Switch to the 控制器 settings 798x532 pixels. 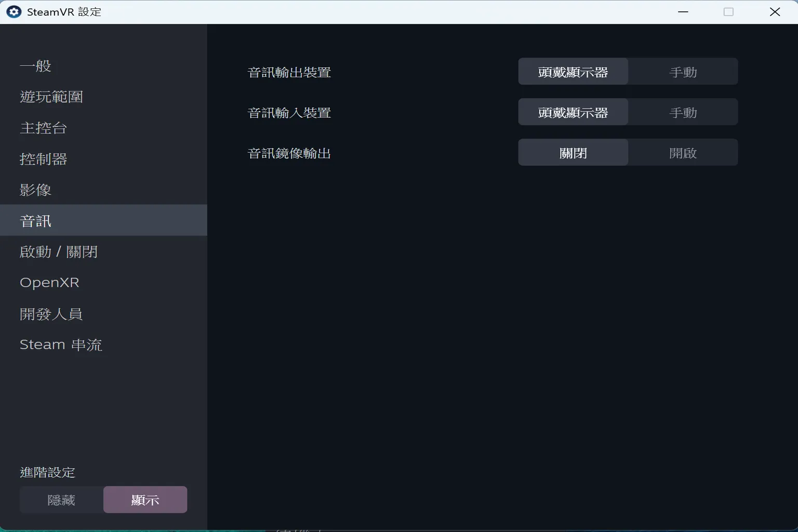point(44,159)
